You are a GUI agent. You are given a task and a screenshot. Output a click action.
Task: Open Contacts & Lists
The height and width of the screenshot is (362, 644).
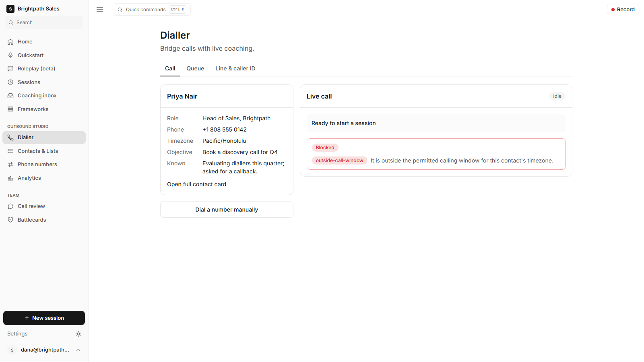click(44, 151)
